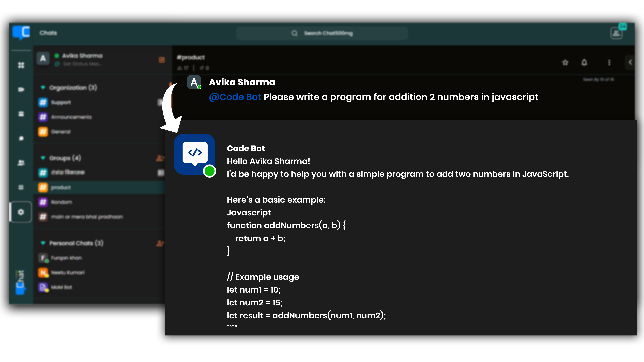
Task: Click the line 'let num1 = 10;'
Action: coord(254,290)
